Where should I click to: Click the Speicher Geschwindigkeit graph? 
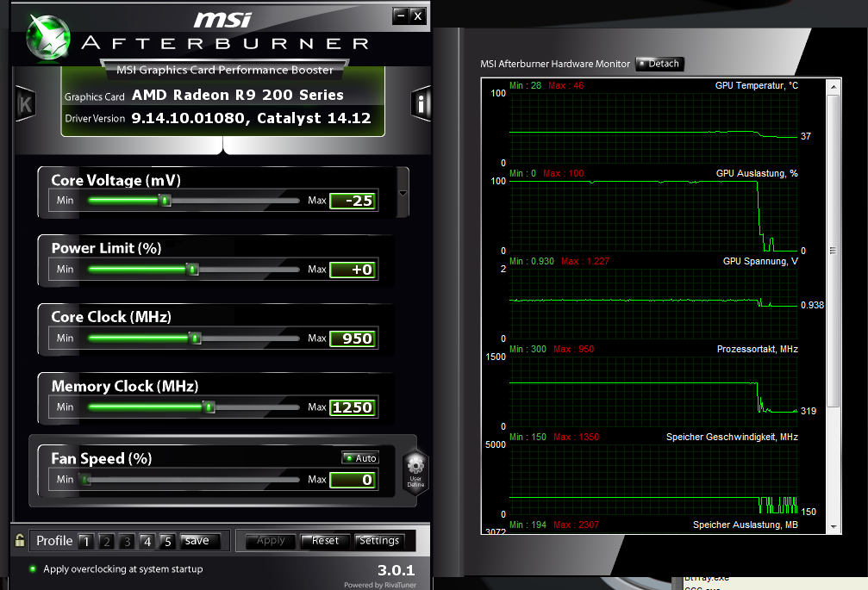tap(653, 480)
